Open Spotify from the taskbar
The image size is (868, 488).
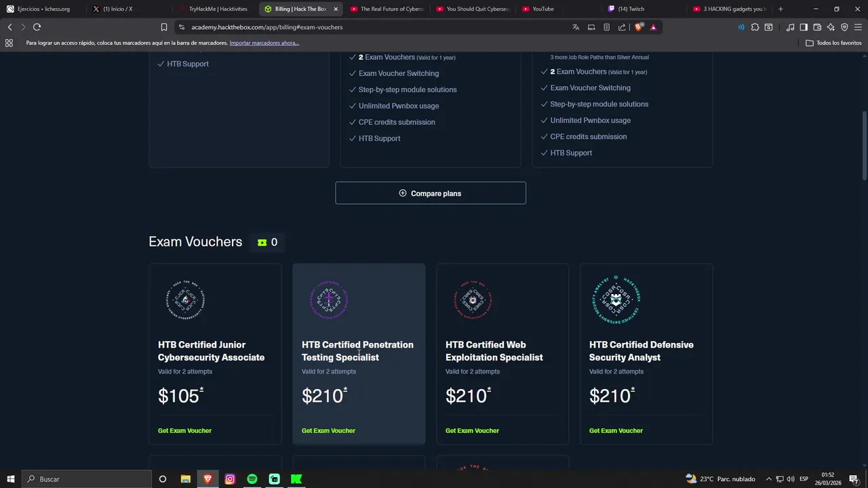[x=252, y=479]
